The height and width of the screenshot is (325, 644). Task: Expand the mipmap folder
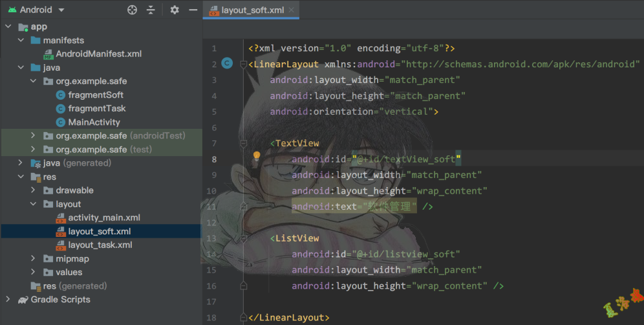click(34, 258)
